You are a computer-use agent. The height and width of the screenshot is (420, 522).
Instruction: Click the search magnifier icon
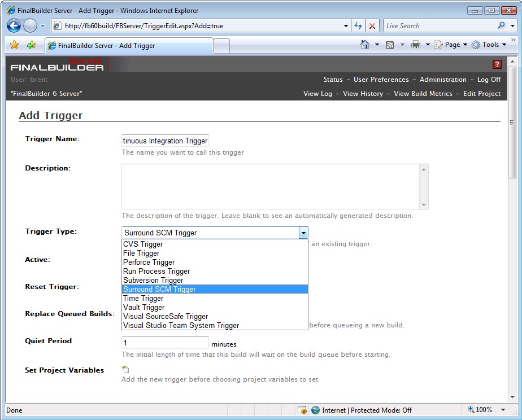click(501, 25)
